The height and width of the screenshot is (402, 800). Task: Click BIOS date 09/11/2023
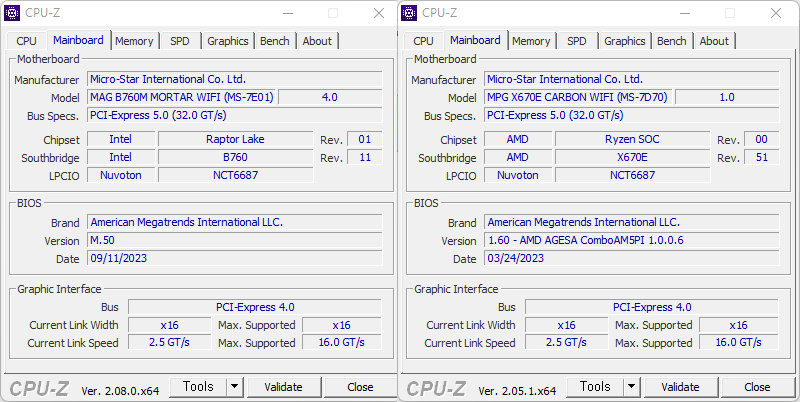click(x=235, y=258)
